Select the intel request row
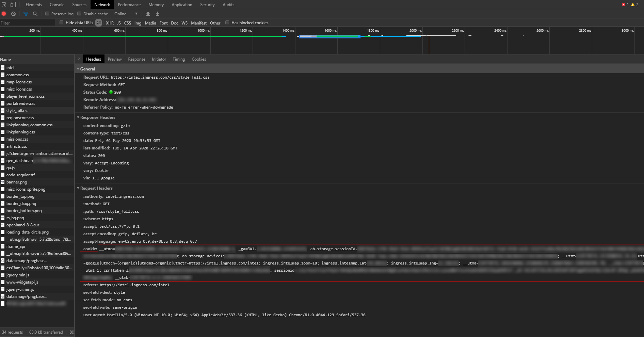Viewport: 644px width, 337px height. (x=37, y=67)
